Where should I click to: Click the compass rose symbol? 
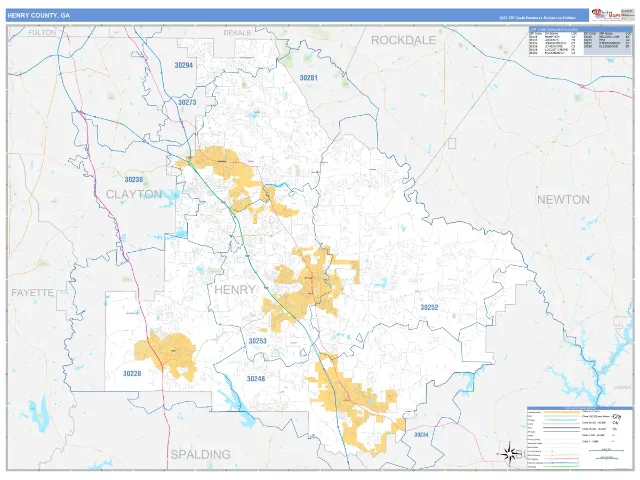click(x=508, y=453)
